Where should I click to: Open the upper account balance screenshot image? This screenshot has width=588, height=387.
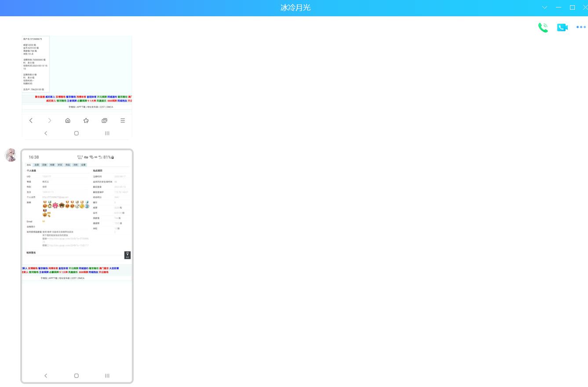point(77,66)
